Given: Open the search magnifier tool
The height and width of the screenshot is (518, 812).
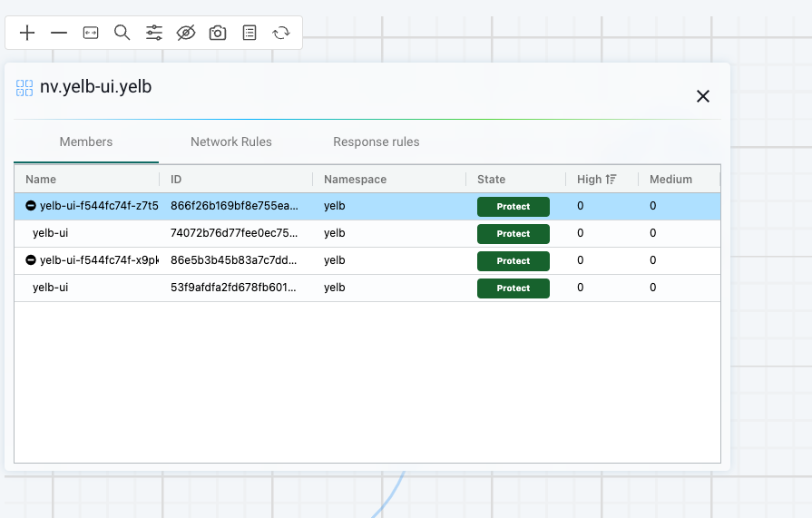Looking at the screenshot, I should 122,33.
